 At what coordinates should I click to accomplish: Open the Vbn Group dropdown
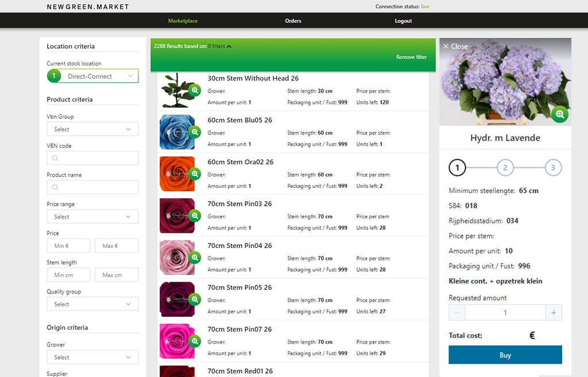coord(92,129)
